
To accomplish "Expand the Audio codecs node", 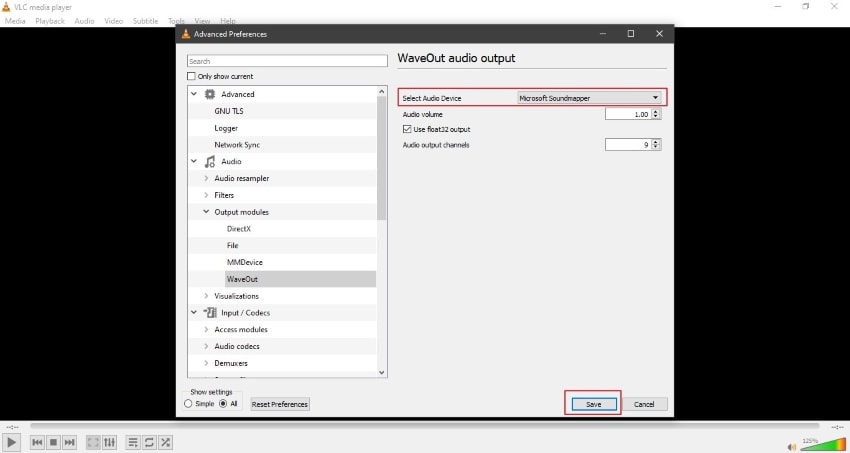I will (206, 346).
